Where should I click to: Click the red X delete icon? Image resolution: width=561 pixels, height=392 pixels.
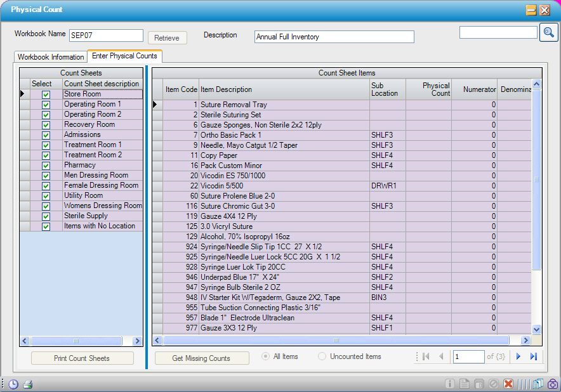point(508,384)
